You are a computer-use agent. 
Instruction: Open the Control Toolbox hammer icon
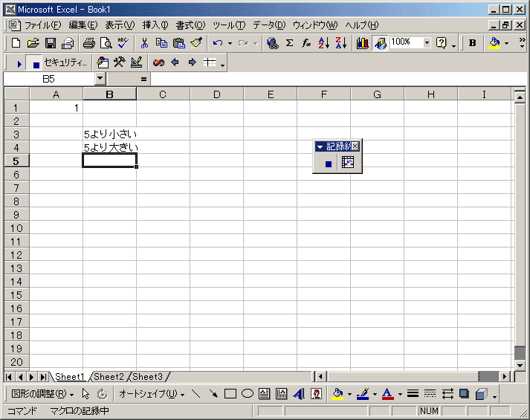(x=120, y=62)
